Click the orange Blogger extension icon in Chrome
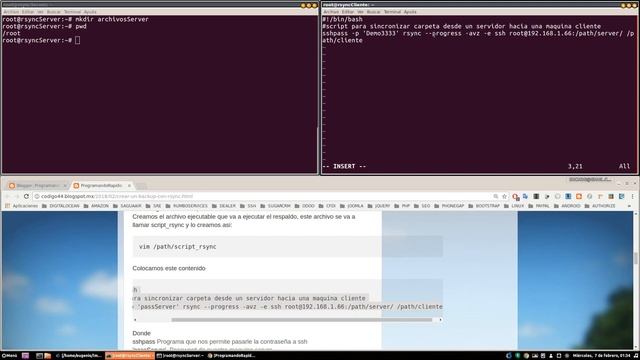The width and height of the screenshot is (640, 360). [x=579, y=196]
